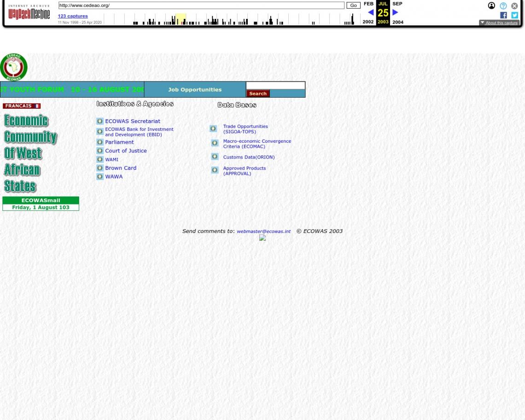Open Approved Products (APPROVAL) link
The width and height of the screenshot is (525, 420).
point(245,171)
